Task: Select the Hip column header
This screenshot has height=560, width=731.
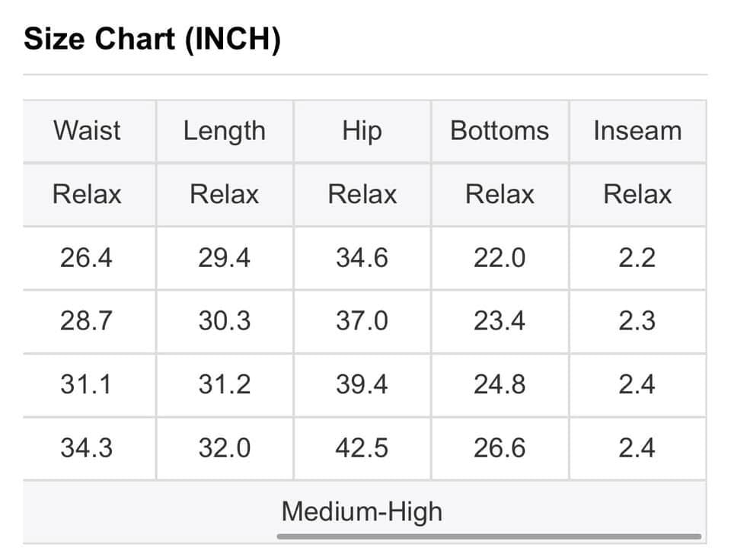Action: click(362, 130)
